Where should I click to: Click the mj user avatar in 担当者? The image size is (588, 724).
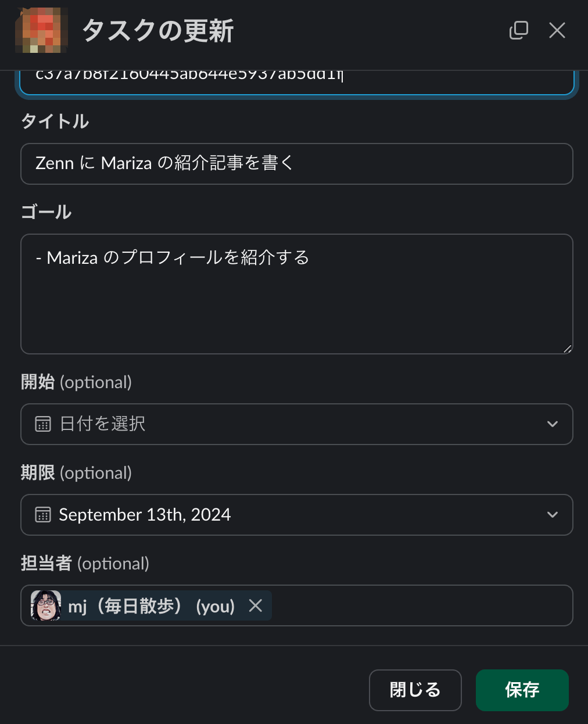pos(46,605)
